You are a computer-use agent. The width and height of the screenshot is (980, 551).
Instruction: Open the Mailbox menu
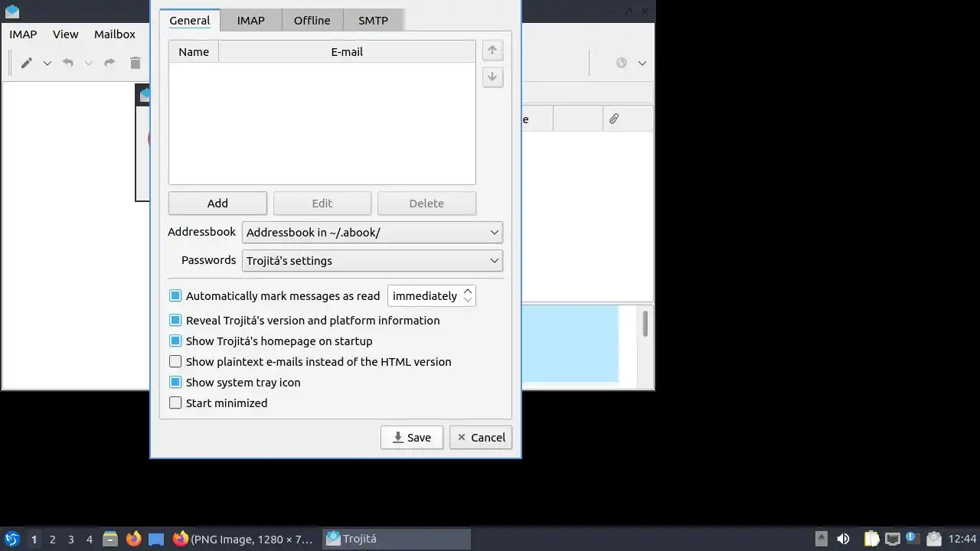point(115,34)
